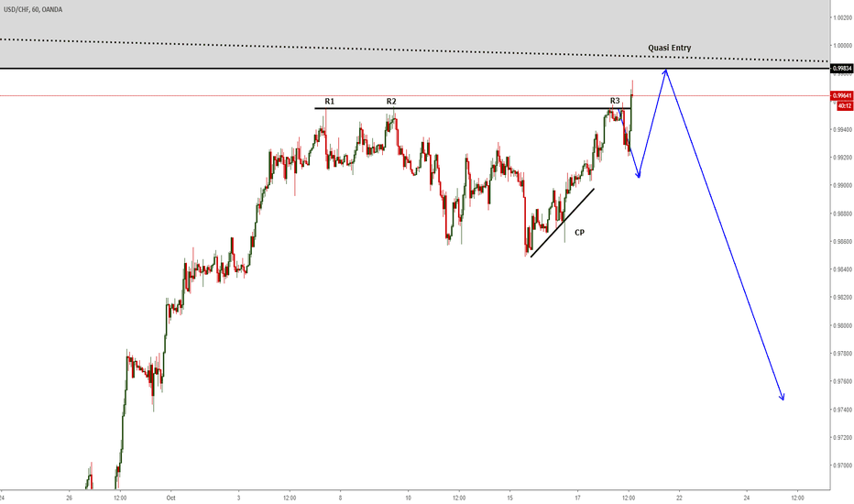854x504 pixels.
Task: Click the 1.00000 price axis value
Action: [842, 46]
